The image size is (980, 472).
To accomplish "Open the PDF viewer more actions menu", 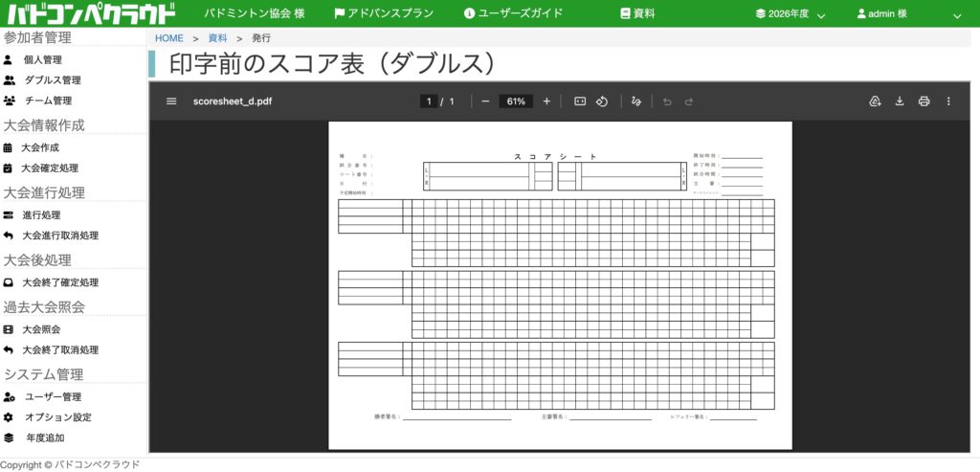I will [948, 101].
